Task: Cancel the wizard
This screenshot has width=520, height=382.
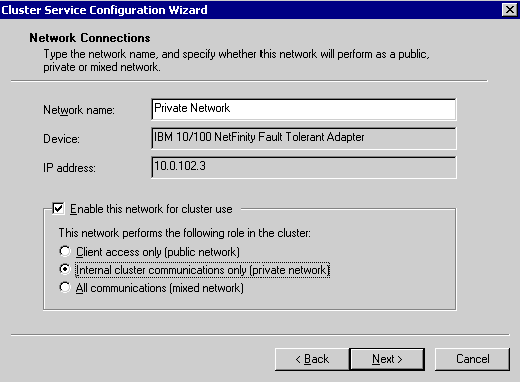Action: tap(472, 359)
